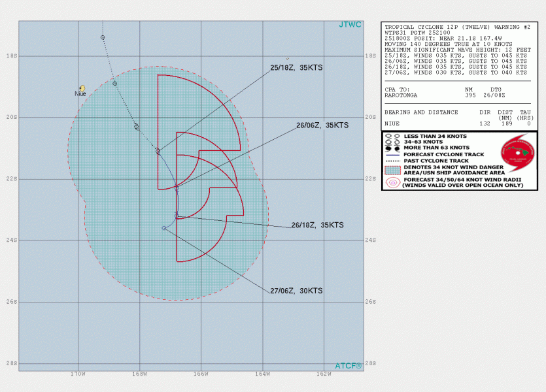Click the 26/18Z, 35KTS label
Viewport: 546px width, 392px height.
pos(318,225)
